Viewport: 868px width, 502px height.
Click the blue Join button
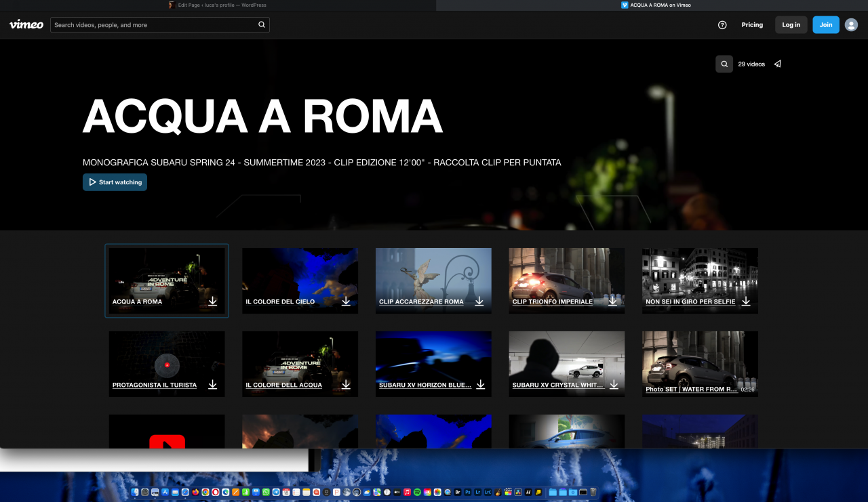point(826,24)
